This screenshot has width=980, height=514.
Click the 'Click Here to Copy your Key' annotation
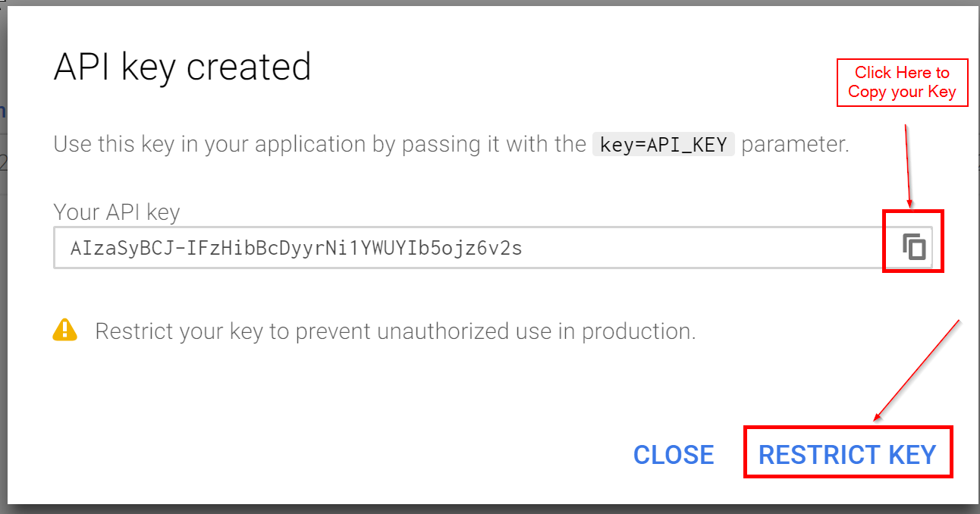point(902,82)
